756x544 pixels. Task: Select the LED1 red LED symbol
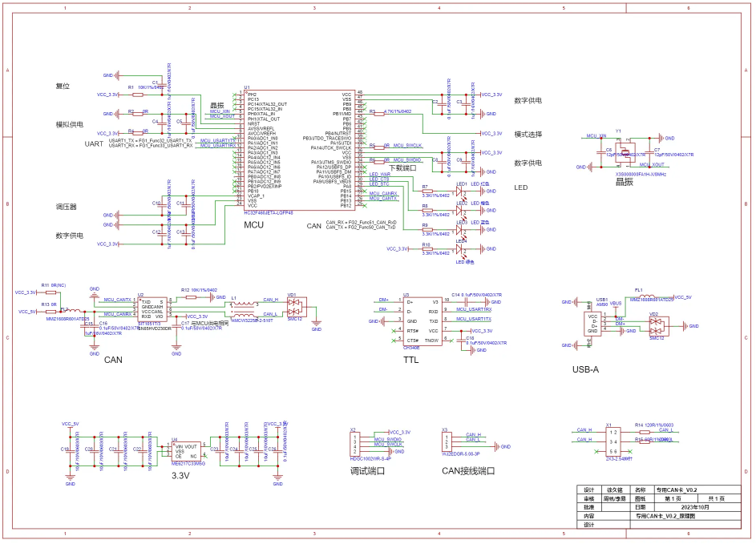(x=461, y=191)
